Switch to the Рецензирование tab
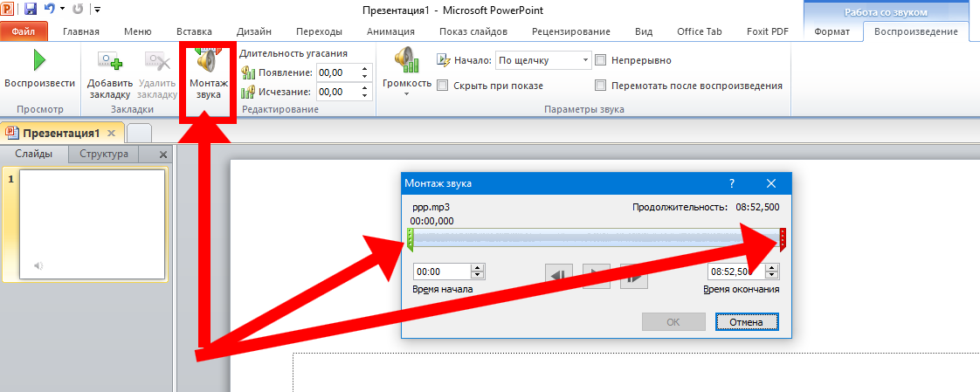Image resolution: width=980 pixels, height=392 pixels. pyautogui.click(x=570, y=32)
